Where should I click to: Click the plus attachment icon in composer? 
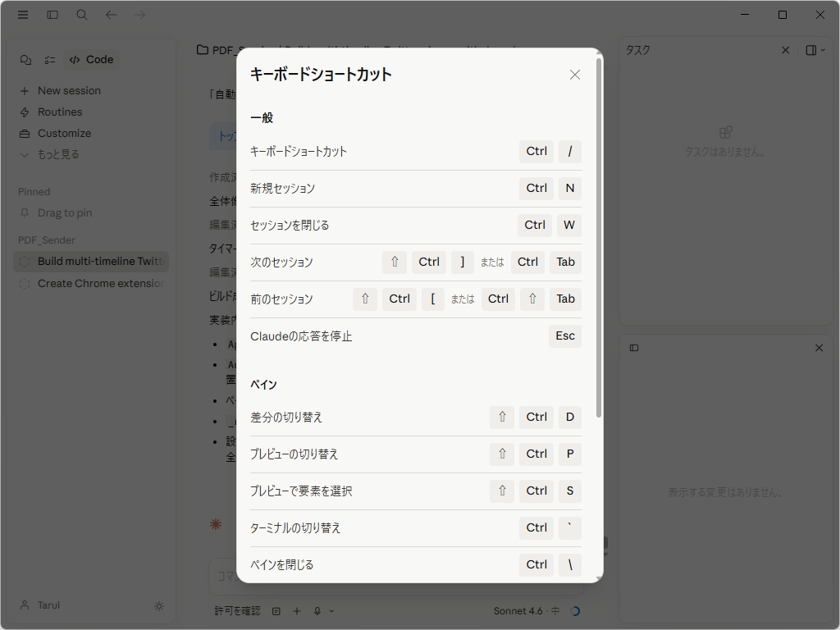(x=297, y=611)
